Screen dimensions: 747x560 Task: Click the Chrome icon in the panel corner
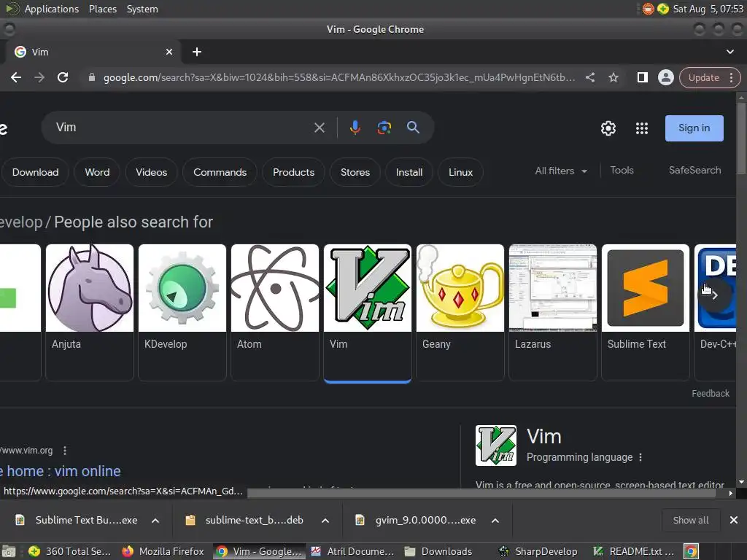click(x=691, y=551)
